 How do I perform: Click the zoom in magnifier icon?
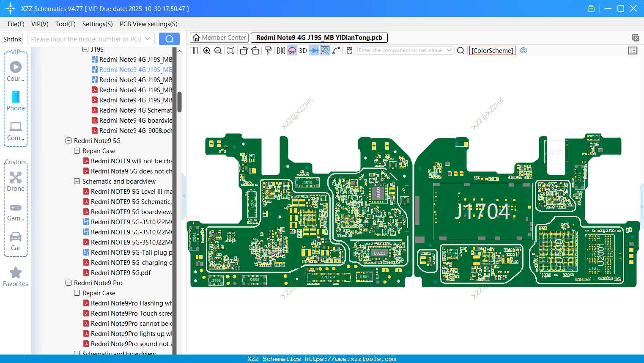click(x=207, y=51)
